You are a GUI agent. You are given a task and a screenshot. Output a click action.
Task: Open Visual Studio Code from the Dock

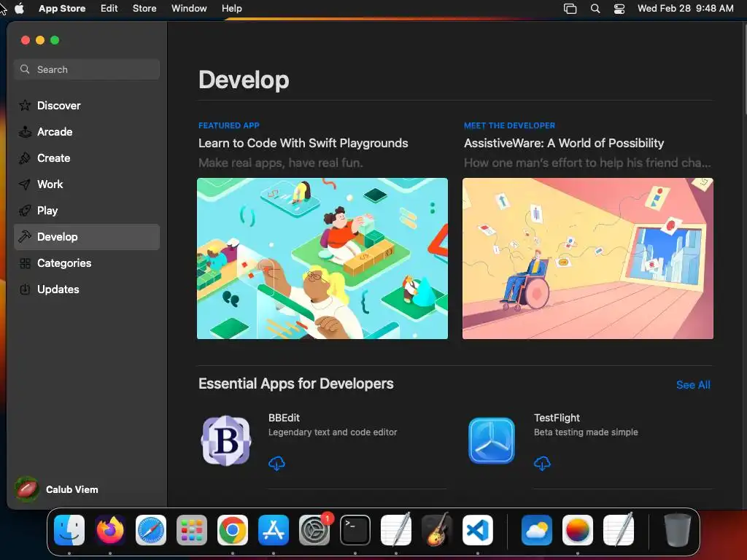click(x=478, y=530)
